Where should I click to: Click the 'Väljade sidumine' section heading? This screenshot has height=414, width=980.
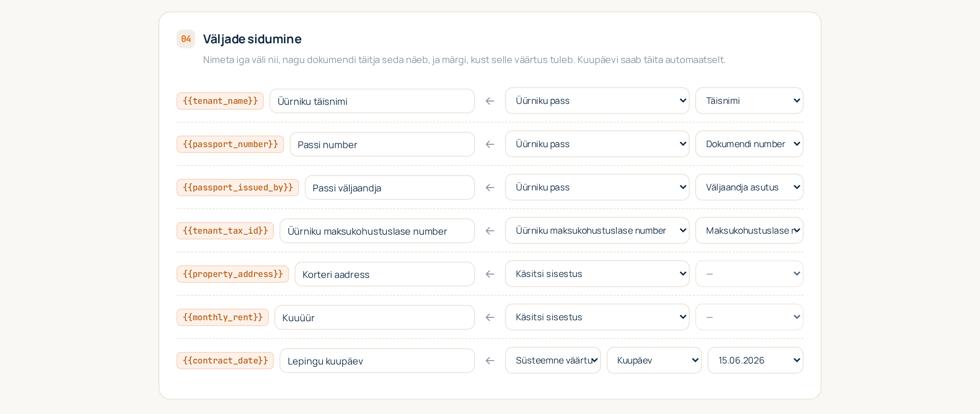[x=252, y=39]
